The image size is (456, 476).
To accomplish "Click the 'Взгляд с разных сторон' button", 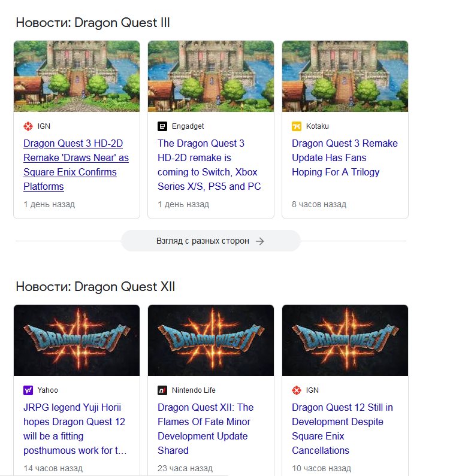I will (x=210, y=241).
